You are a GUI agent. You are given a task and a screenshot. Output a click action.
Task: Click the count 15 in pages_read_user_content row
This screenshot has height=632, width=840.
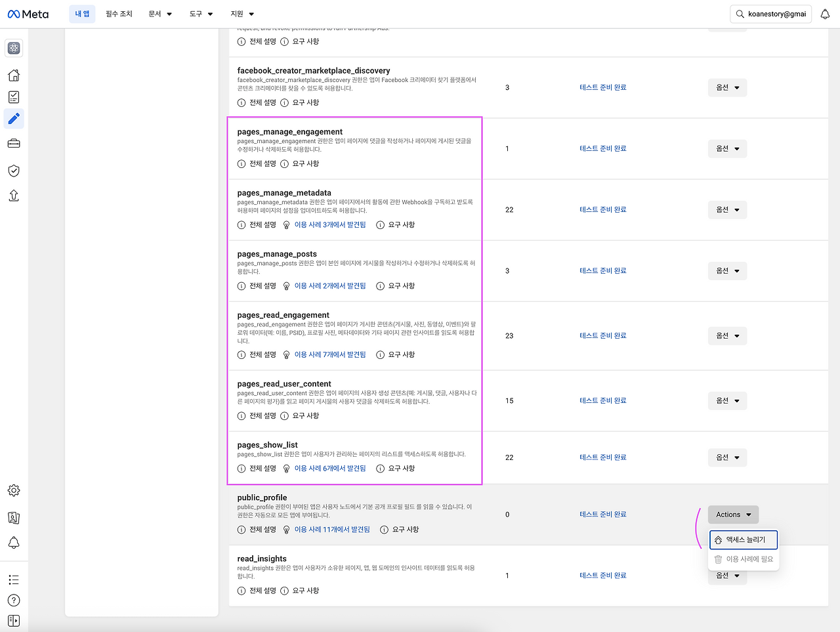[509, 401]
